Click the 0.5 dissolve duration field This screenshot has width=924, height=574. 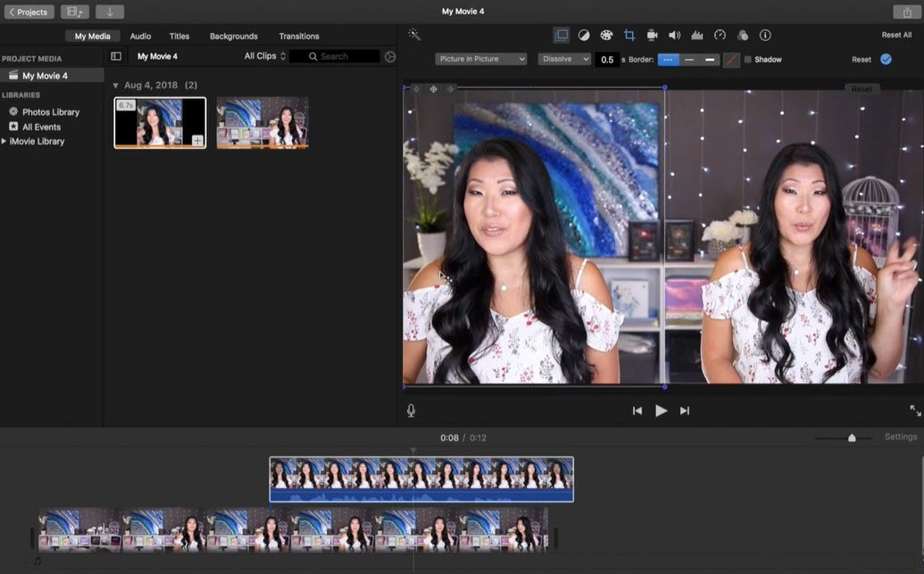pos(607,60)
